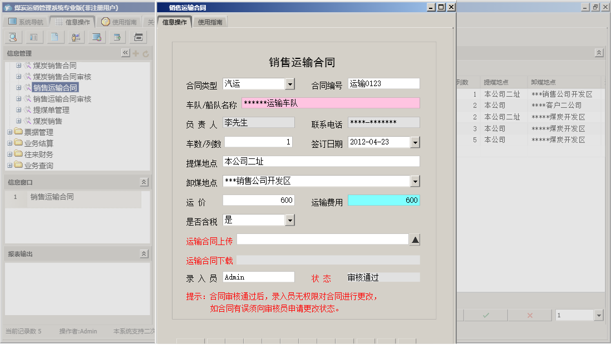Open the new document toolbar icon

tap(54, 37)
